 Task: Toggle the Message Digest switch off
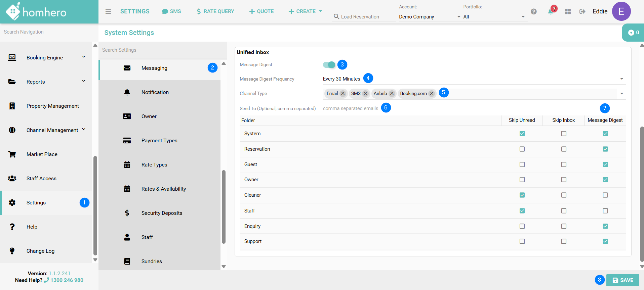[329, 65]
